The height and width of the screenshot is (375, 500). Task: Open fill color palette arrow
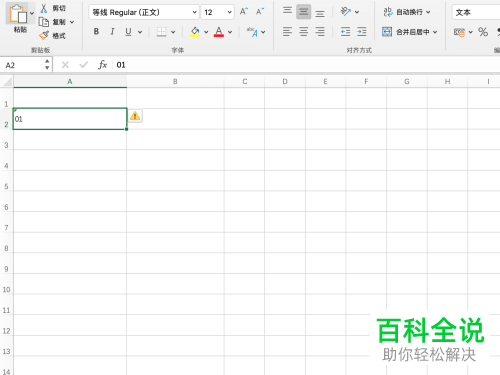click(206, 32)
